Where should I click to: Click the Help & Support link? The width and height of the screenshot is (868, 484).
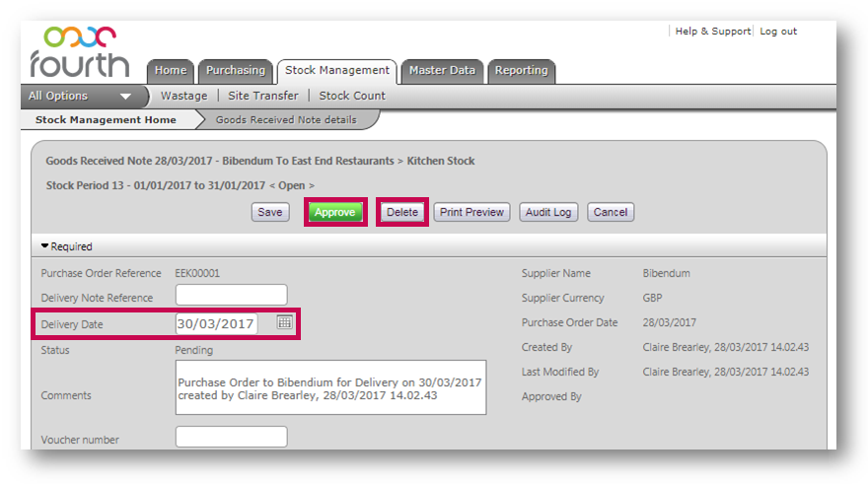(712, 32)
